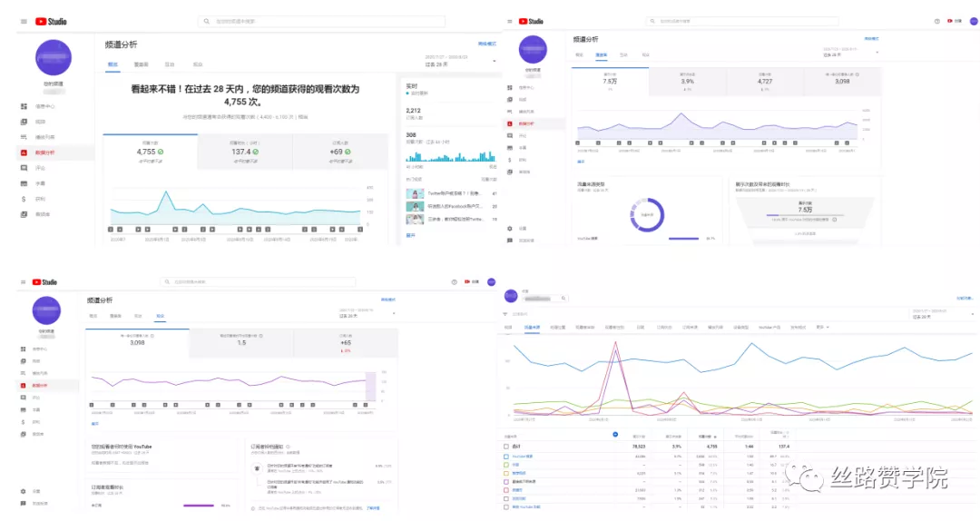Expand 更多 dropdown in bottom-right tab row
Screen dimensions: 980x521
point(824,327)
